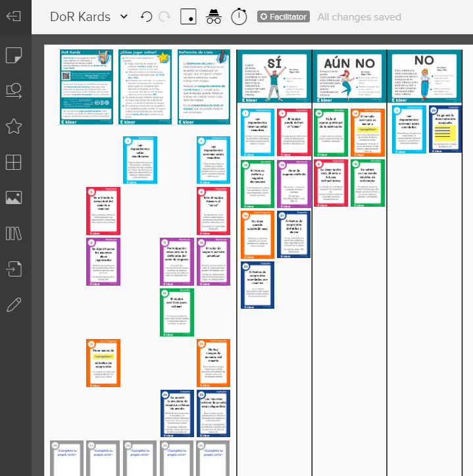The height and width of the screenshot is (476, 473).
Task: Select red card number 5
Action: 103,211
